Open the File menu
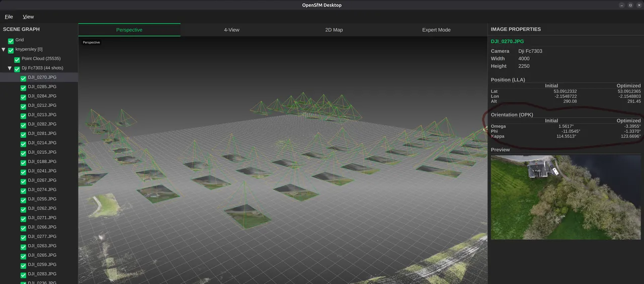Viewport: 644px width, 284px height. click(9, 17)
